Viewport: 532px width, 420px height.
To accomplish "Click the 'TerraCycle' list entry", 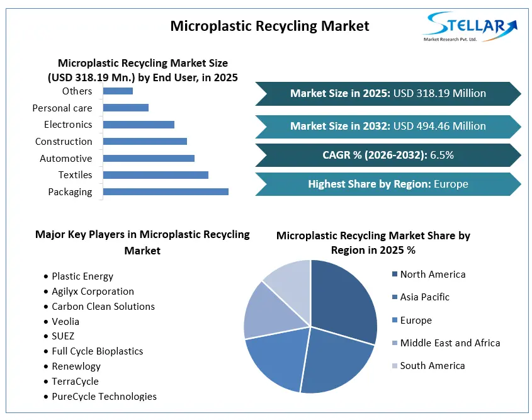I will coord(75,382).
